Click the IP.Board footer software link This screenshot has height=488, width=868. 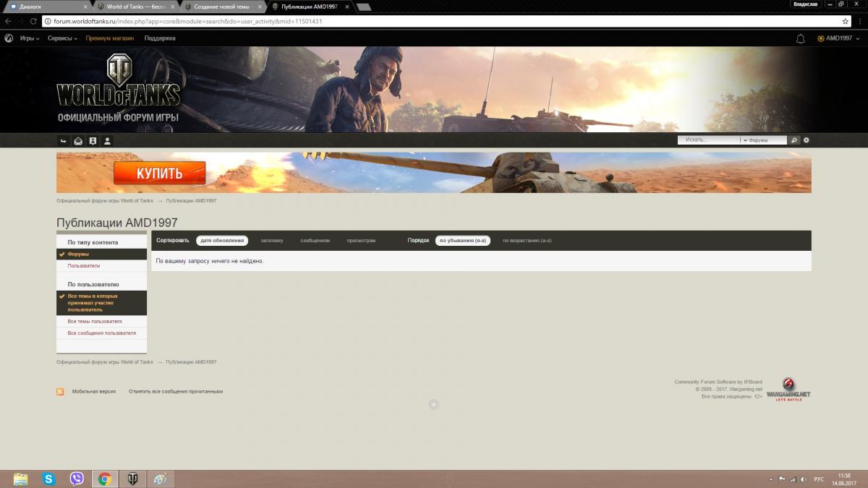click(718, 382)
